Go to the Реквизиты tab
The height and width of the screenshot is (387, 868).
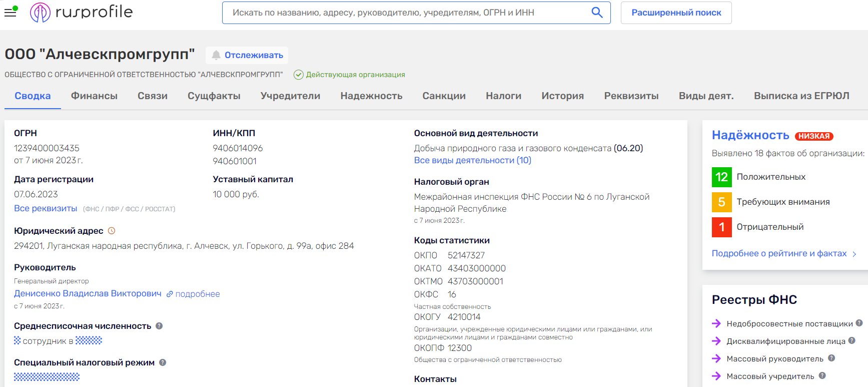pos(631,96)
